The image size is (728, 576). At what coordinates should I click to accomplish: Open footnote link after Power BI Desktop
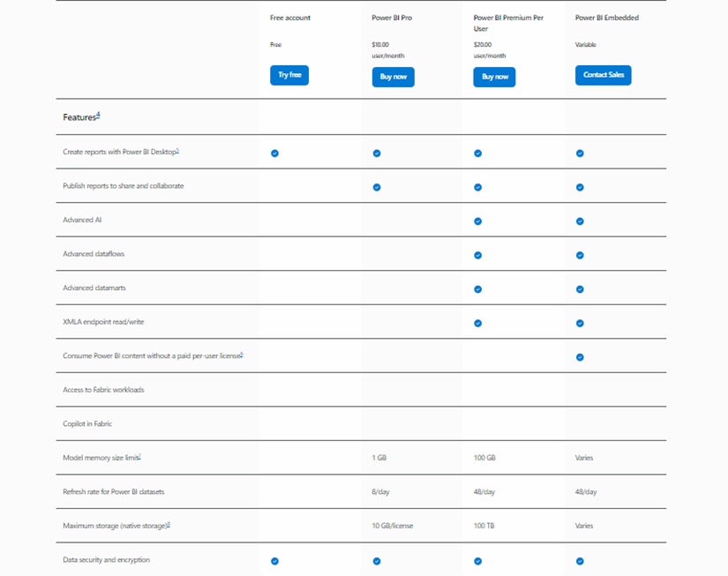[x=177, y=150]
